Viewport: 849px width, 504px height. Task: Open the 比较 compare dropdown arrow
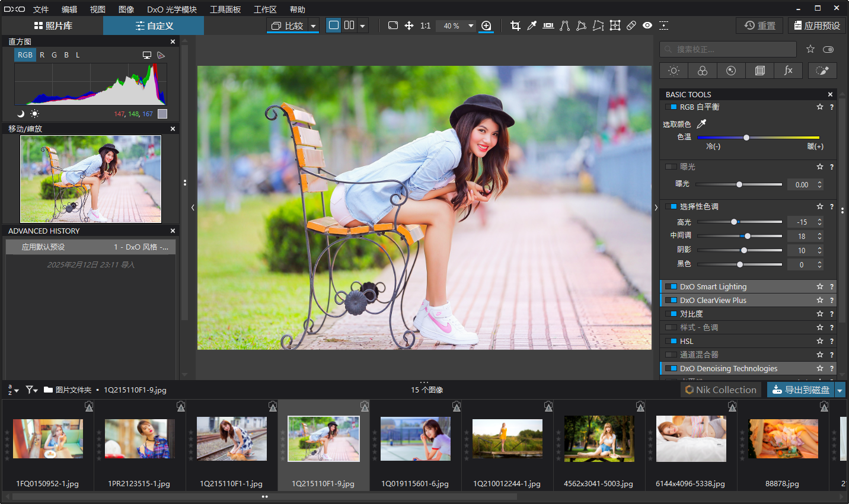click(x=314, y=25)
